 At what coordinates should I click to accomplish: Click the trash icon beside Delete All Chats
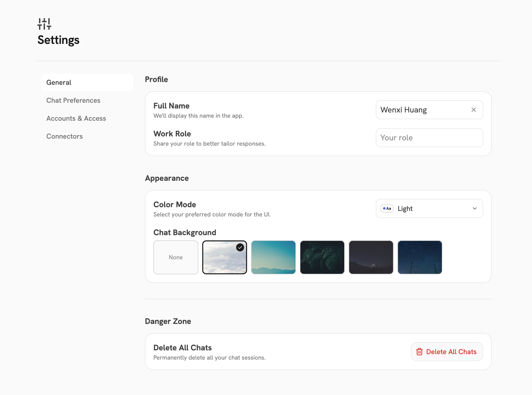pos(419,352)
